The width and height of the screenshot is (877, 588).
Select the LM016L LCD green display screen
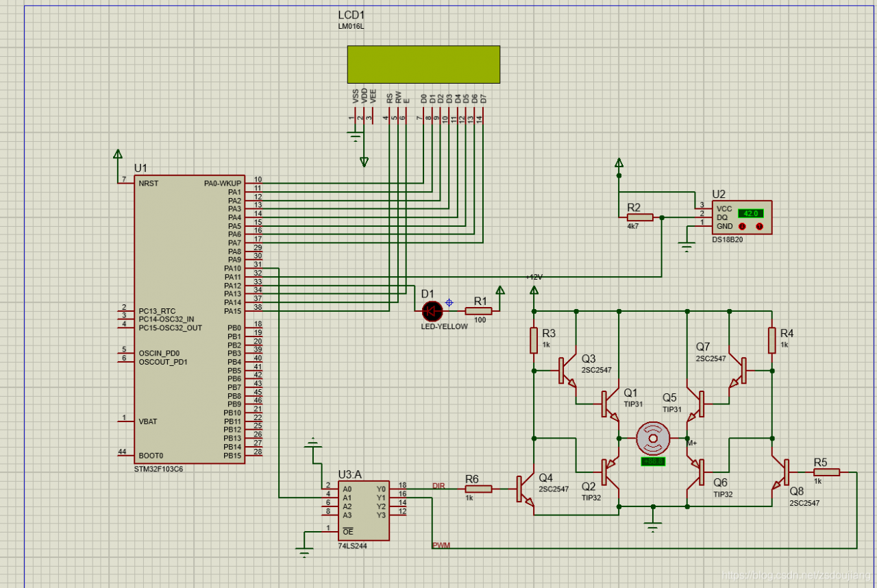point(423,64)
